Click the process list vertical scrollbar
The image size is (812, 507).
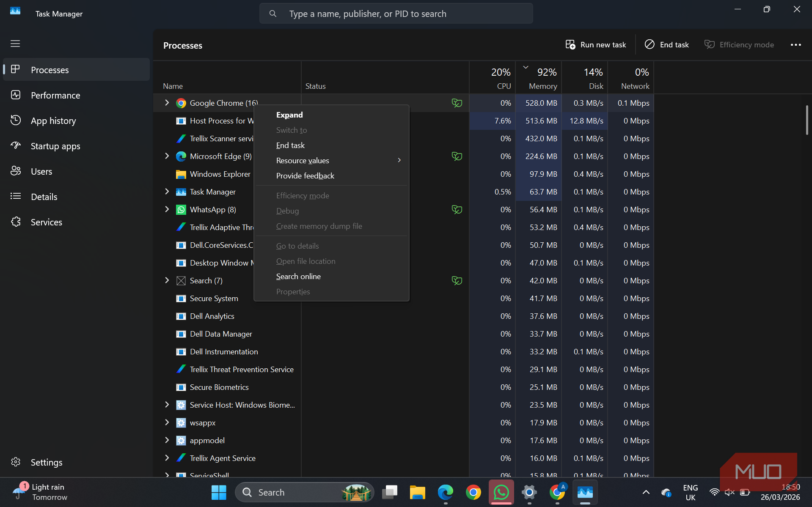point(807,120)
